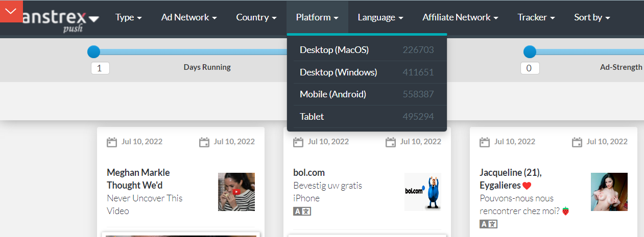644x237 pixels.
Task: Select Desktop (MacOS) platform option
Action: 334,50
